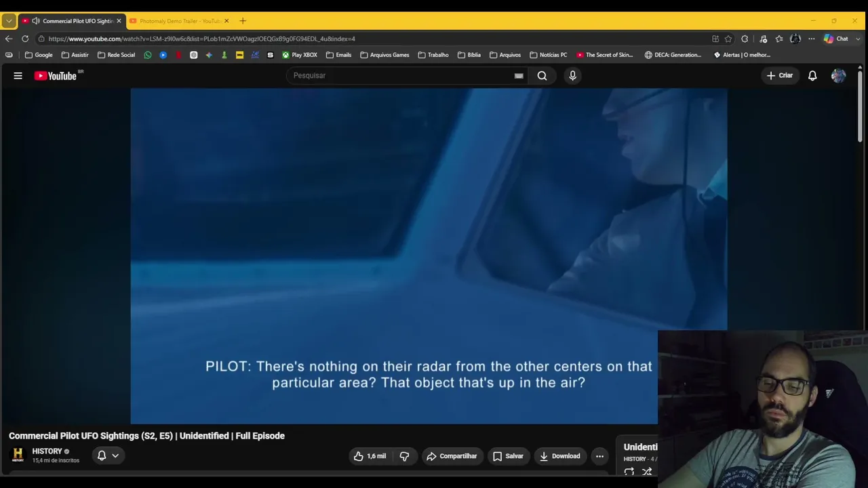Open the HISTORY channel name link
The width and height of the screenshot is (868, 488).
click(x=47, y=451)
